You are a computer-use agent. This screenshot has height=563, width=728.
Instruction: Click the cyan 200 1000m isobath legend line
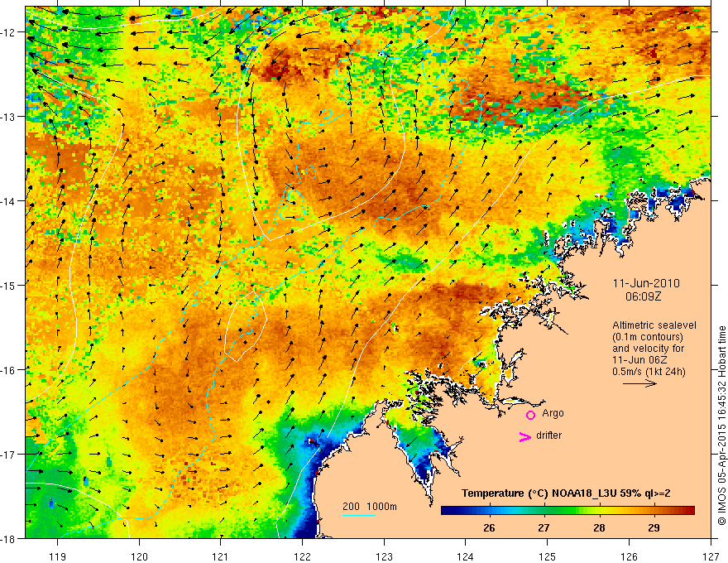click(359, 515)
